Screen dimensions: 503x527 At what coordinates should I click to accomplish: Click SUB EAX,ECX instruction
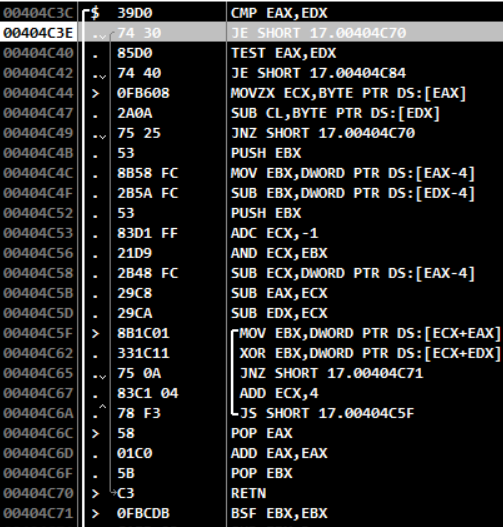coord(279,293)
